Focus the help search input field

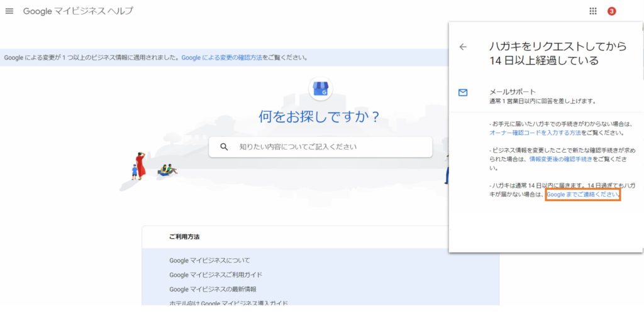pos(320,147)
